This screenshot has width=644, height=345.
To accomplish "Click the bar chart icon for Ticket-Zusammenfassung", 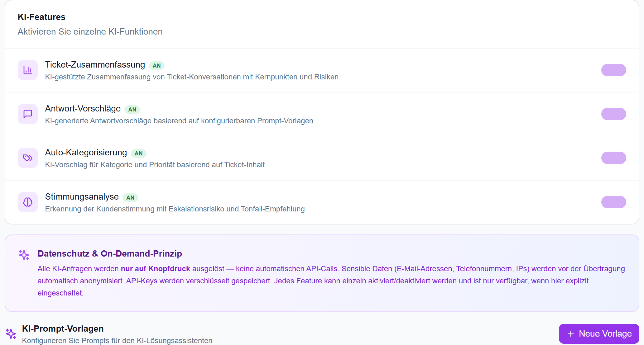I will (27, 70).
